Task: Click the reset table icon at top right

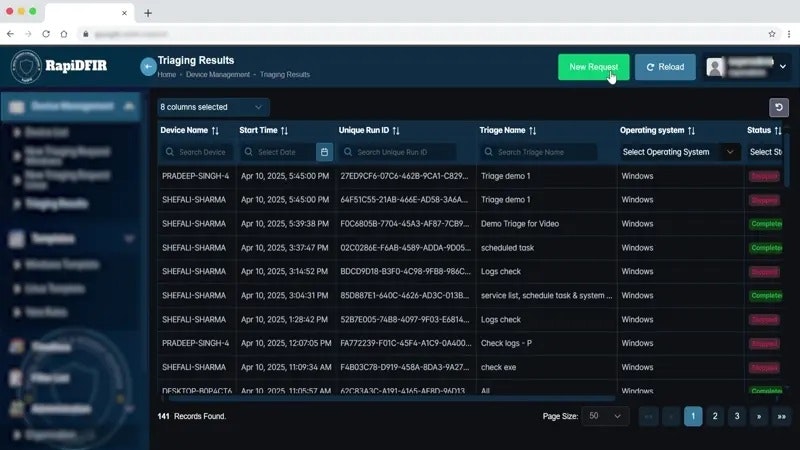Action: pyautogui.click(x=779, y=107)
